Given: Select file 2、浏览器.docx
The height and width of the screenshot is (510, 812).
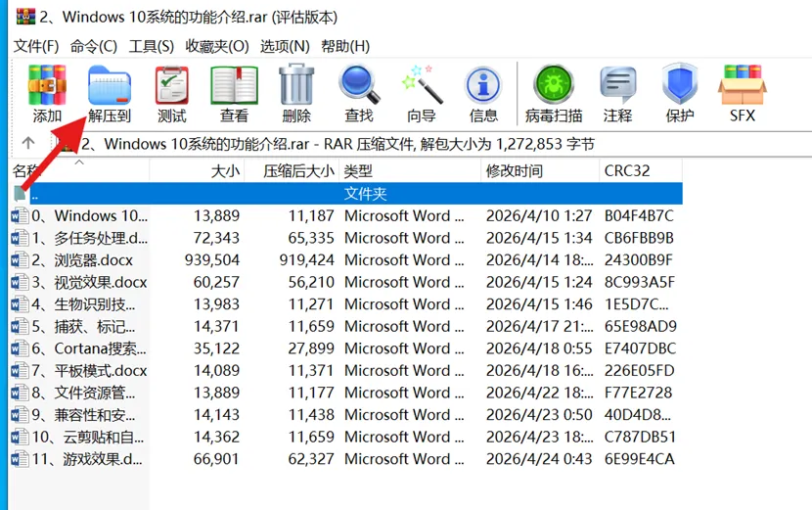Looking at the screenshot, I should [x=346, y=259].
